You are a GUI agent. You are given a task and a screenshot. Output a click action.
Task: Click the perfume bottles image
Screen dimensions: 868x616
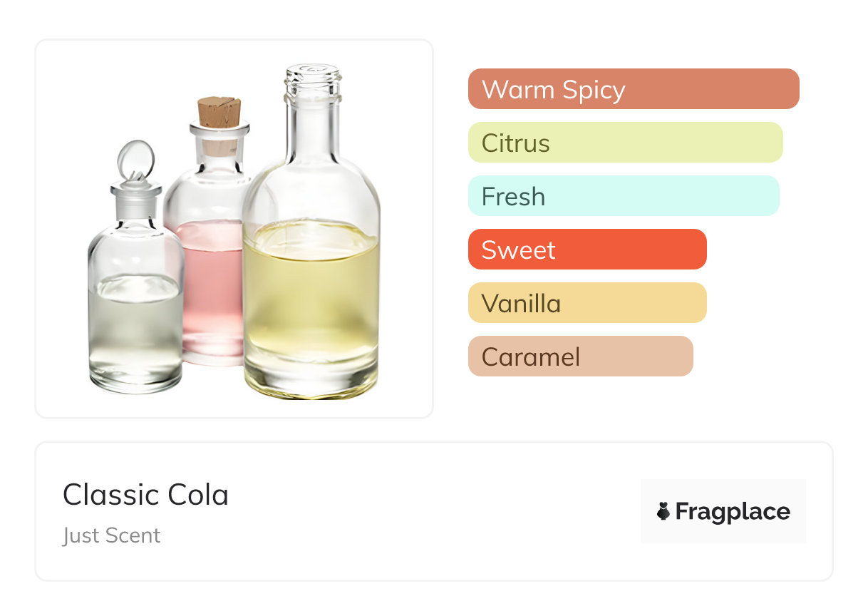click(234, 229)
